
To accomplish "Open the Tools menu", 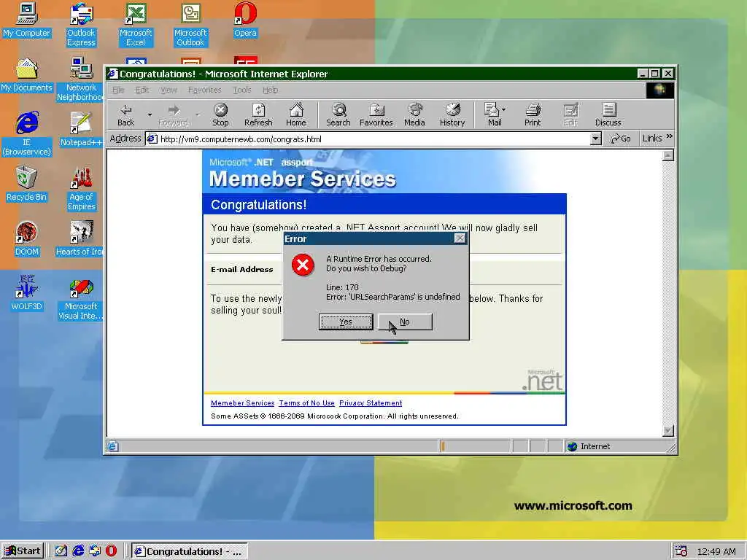I will [242, 90].
